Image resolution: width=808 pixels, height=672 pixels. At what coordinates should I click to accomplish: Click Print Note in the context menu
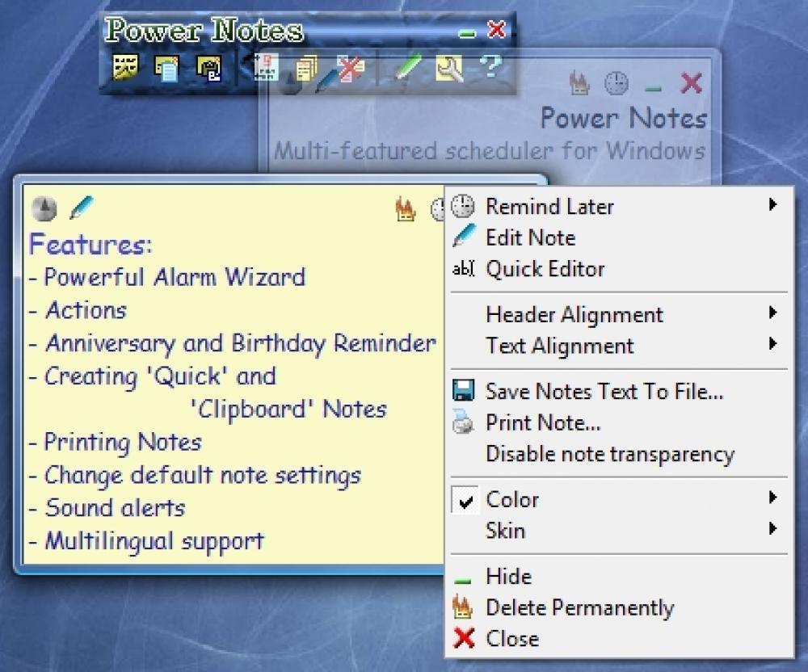click(544, 422)
